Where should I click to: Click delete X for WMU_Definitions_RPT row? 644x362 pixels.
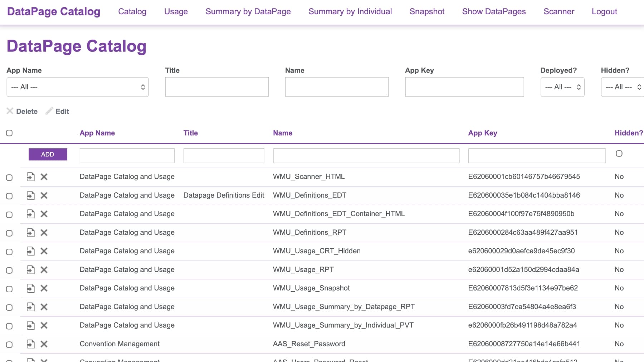point(44,232)
